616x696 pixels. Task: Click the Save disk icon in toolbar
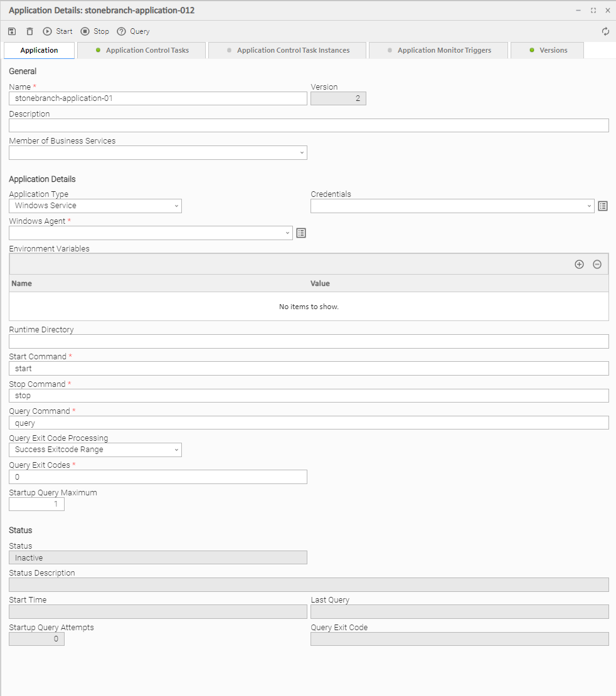pyautogui.click(x=12, y=31)
